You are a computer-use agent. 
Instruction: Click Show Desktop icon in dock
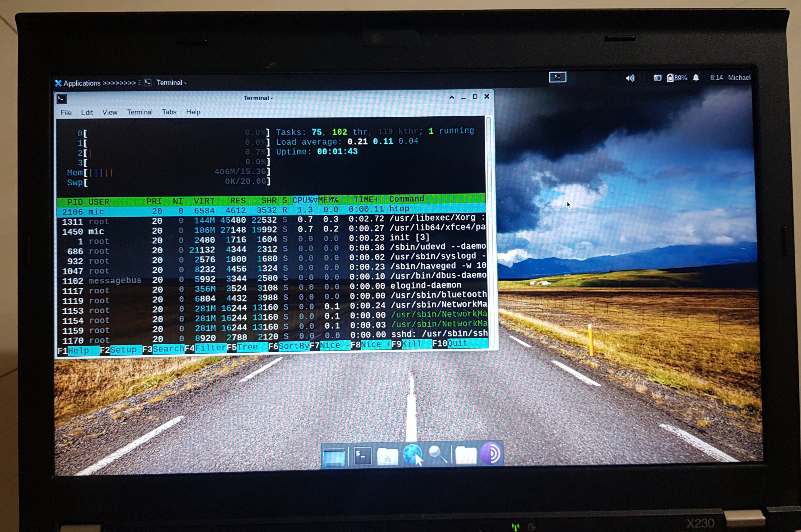click(x=334, y=457)
